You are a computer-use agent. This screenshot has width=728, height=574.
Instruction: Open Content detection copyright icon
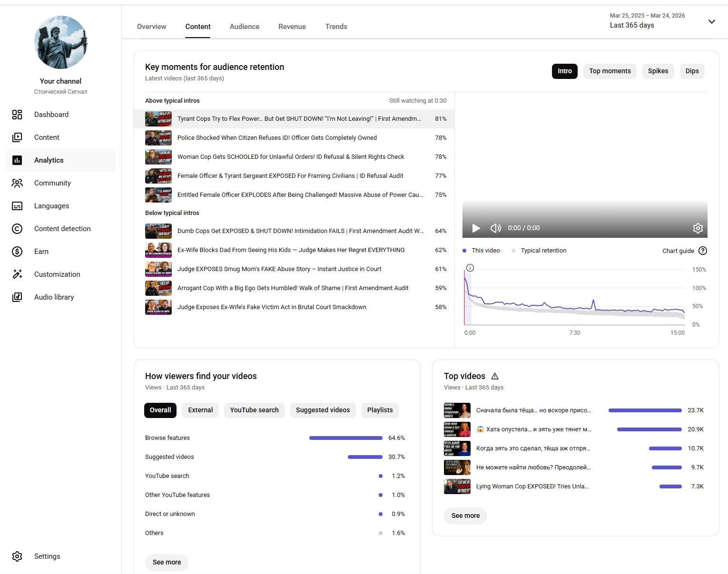pyautogui.click(x=17, y=229)
